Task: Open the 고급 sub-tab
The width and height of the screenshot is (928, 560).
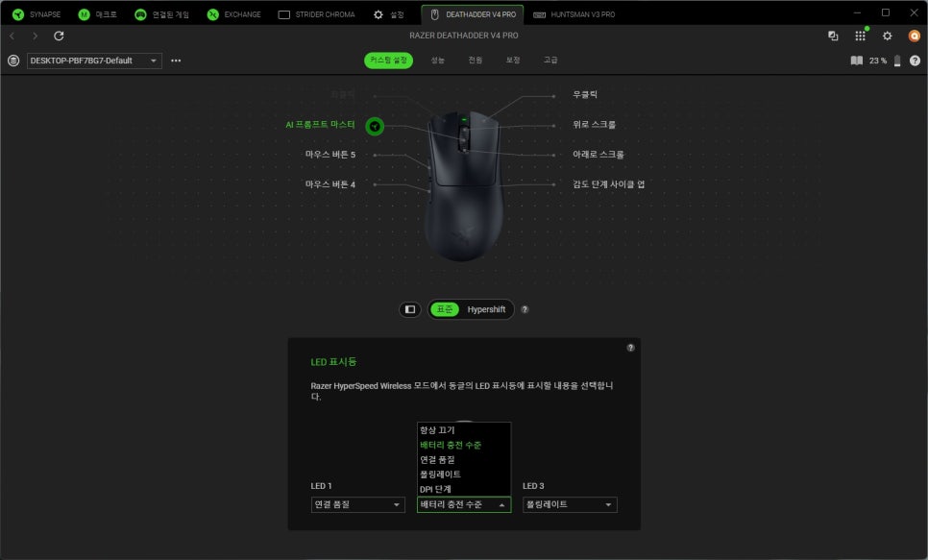Action: pyautogui.click(x=551, y=61)
